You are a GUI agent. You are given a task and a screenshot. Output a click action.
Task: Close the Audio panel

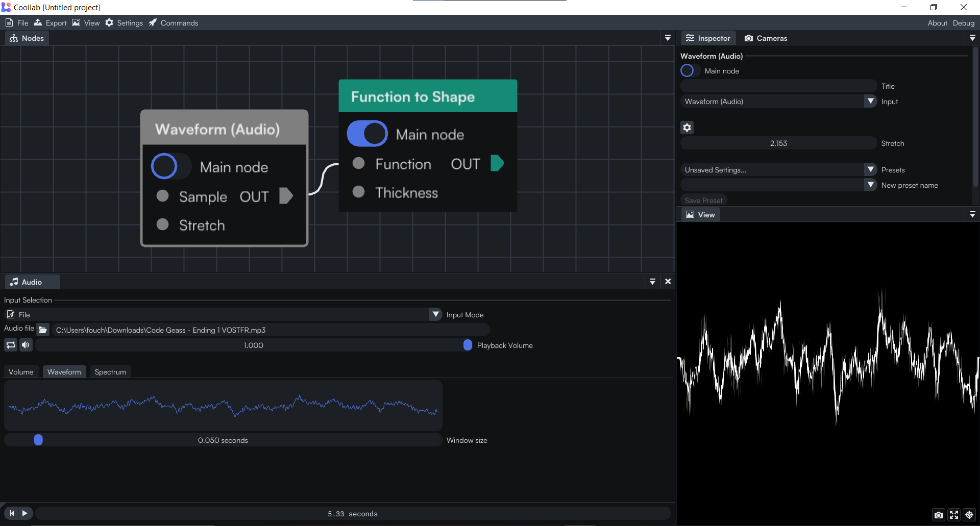[x=668, y=282]
